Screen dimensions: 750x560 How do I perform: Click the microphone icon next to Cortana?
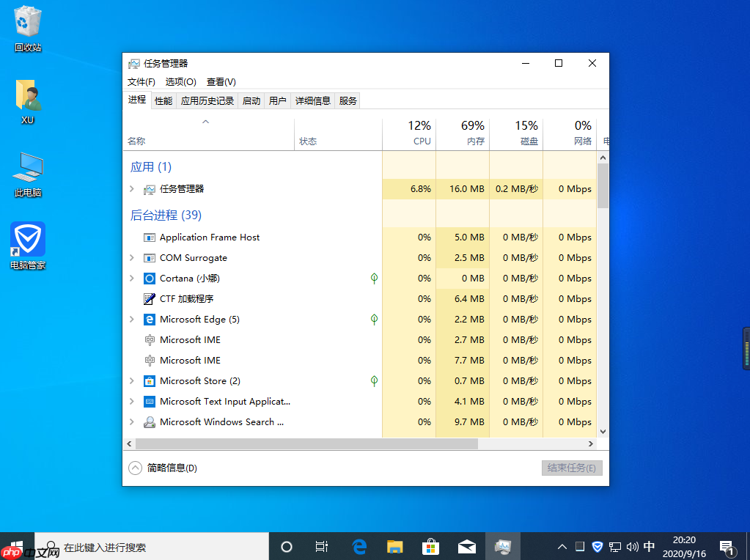coord(374,278)
